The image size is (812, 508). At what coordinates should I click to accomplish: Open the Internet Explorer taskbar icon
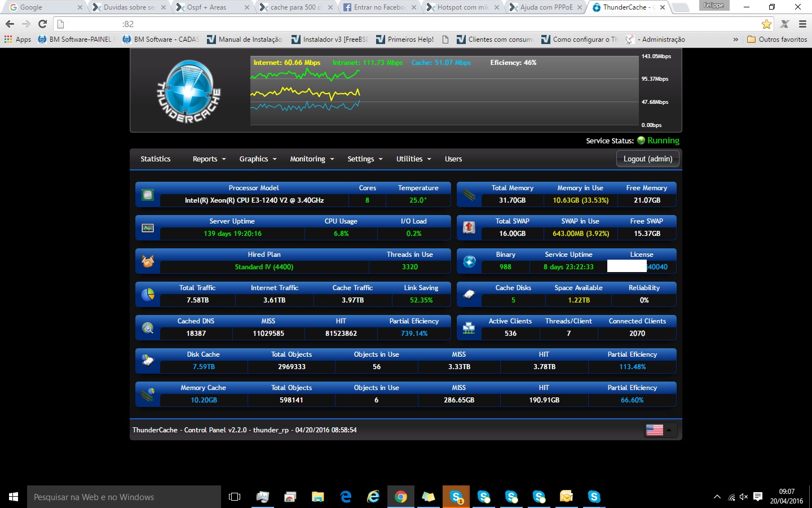pyautogui.click(x=373, y=497)
